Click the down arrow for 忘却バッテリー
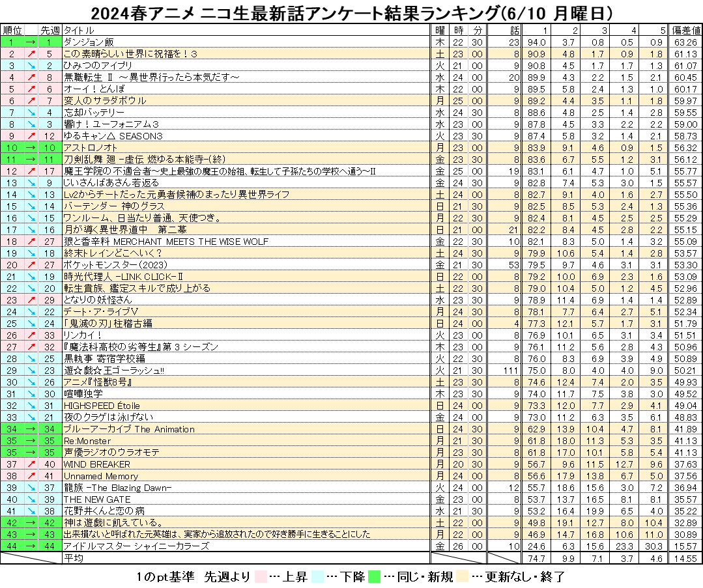This screenshot has height=588, width=703. (31, 113)
